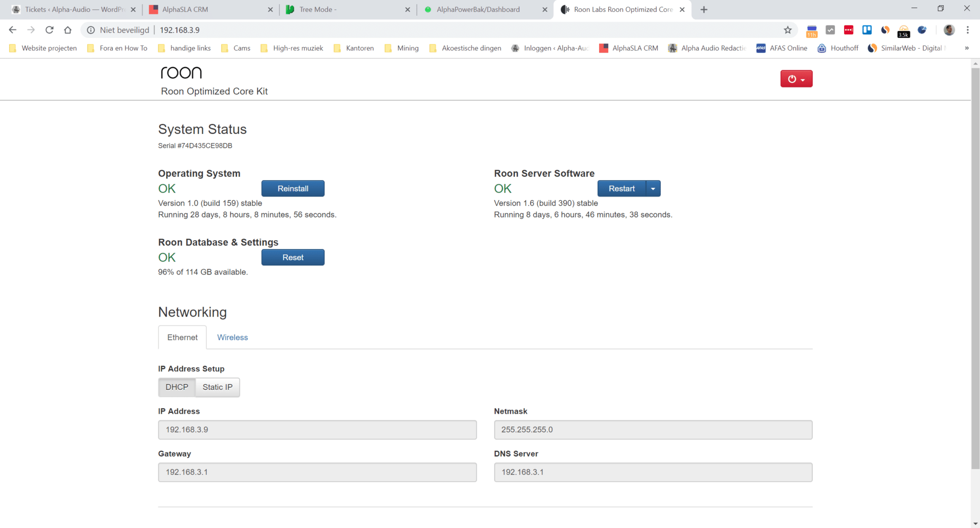Image resolution: width=980 pixels, height=528 pixels.
Task: Open the SimilarWeb extension icon
Action: [x=885, y=30]
